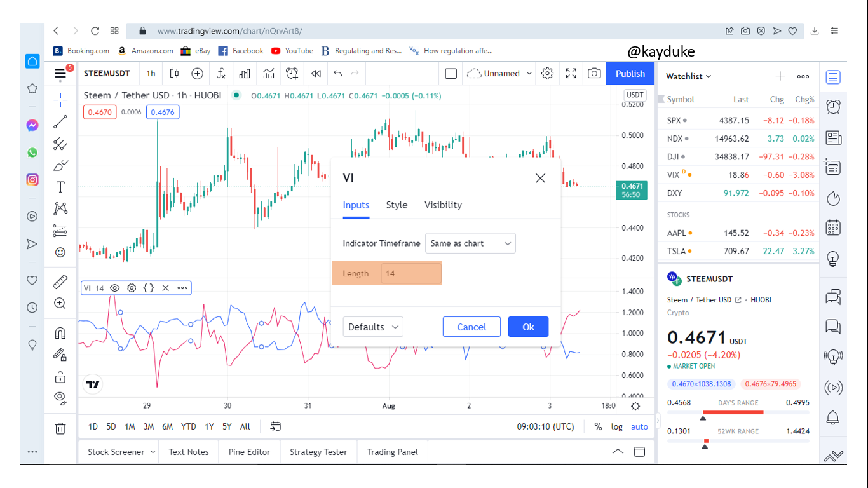Toggle auto scale
The width and height of the screenshot is (868, 488).
click(x=639, y=426)
